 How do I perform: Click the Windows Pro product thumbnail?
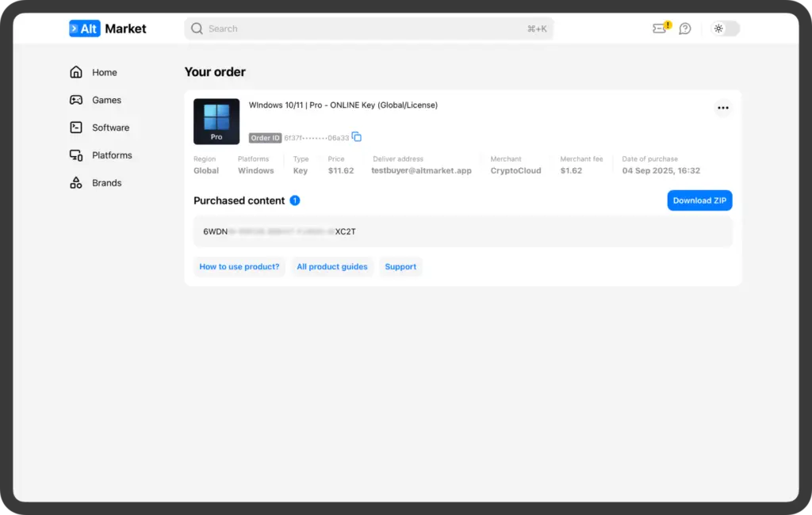coord(216,122)
